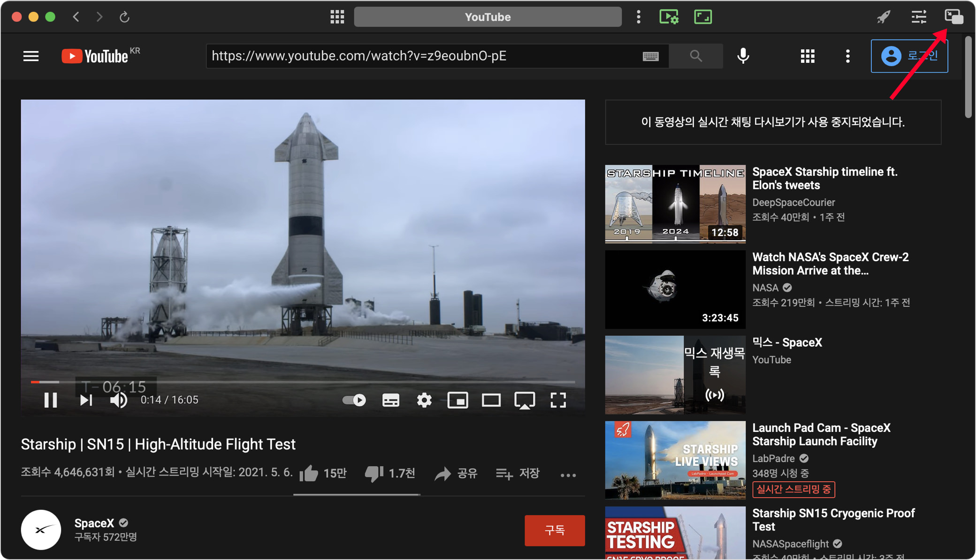This screenshot has height=560, width=976.
Task: Toggle subtitles captions button
Action: click(x=390, y=400)
